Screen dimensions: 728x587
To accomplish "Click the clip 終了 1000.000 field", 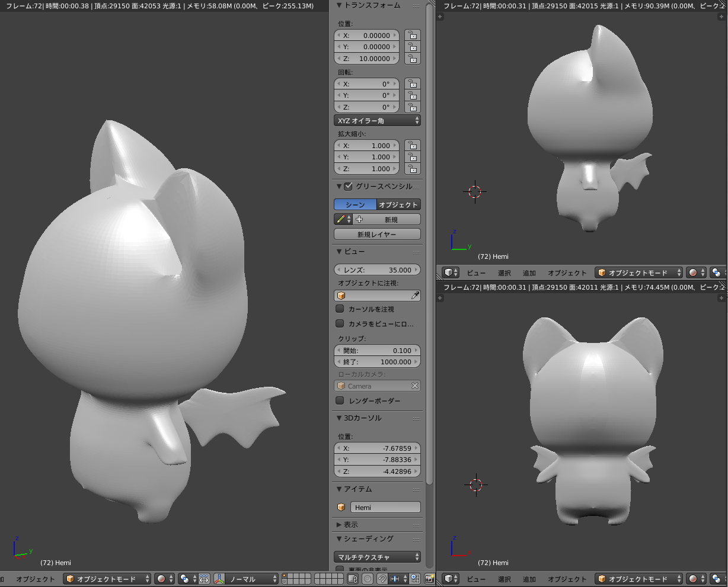I will tap(377, 362).
